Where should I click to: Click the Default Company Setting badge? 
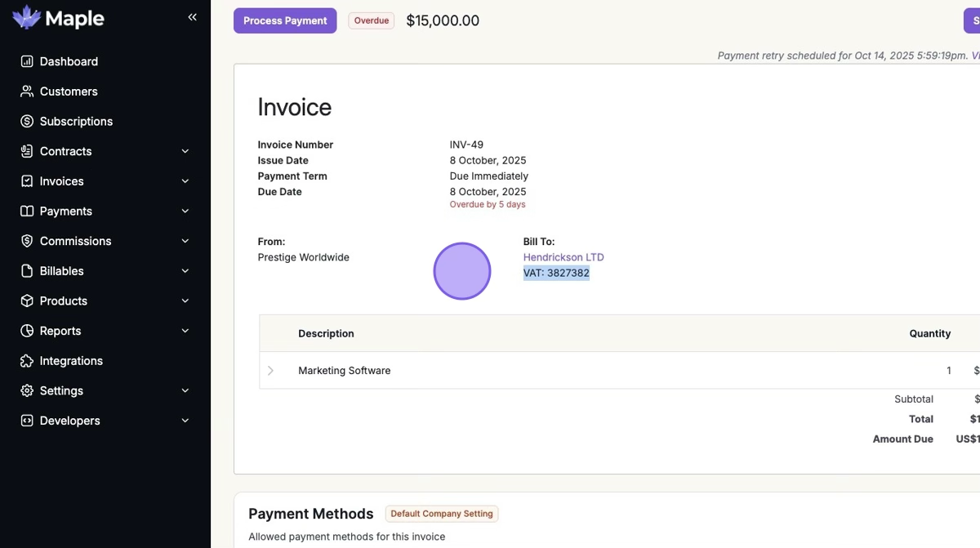442,514
